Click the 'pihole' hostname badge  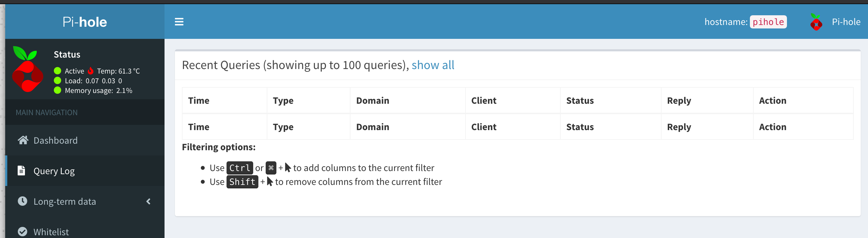pos(768,22)
